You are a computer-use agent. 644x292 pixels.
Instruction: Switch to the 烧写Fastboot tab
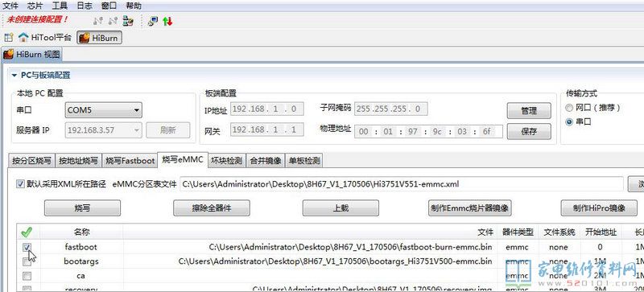click(130, 161)
